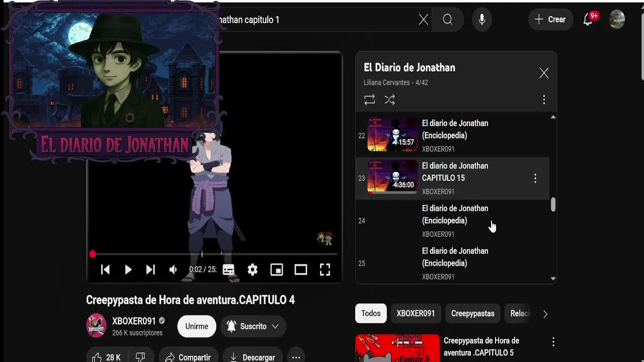Screen dimensions: 644x362
Task: Click playlist scroll down arrow
Action: tap(553, 279)
